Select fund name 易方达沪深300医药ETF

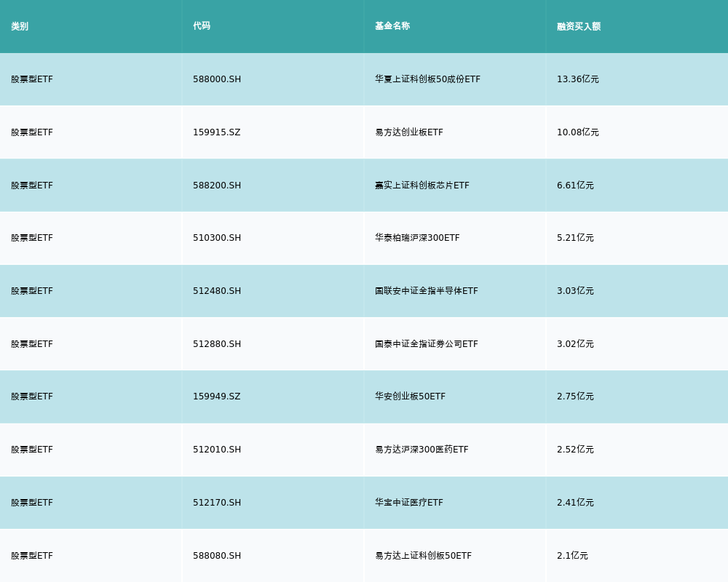(x=422, y=450)
